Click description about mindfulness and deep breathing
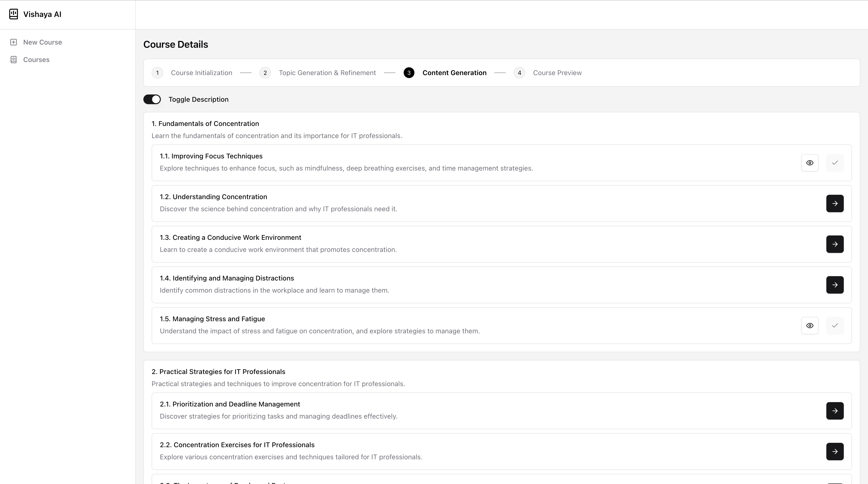 [x=346, y=168]
